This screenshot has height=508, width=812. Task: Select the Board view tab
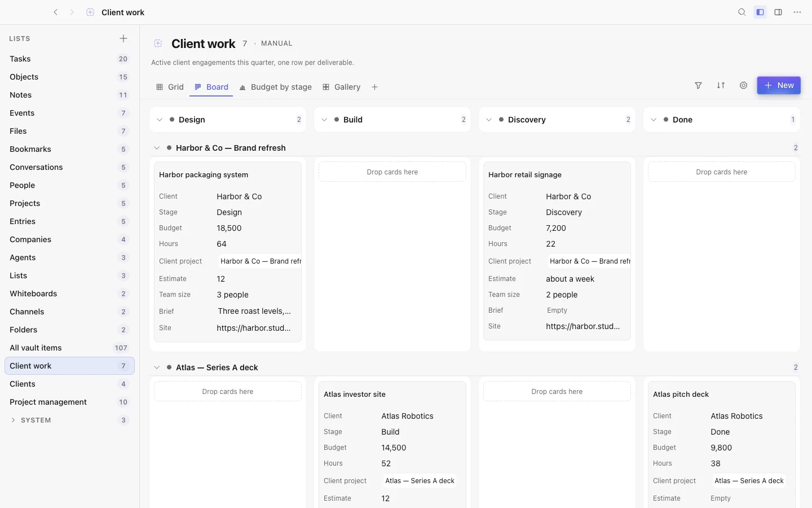[211, 87]
